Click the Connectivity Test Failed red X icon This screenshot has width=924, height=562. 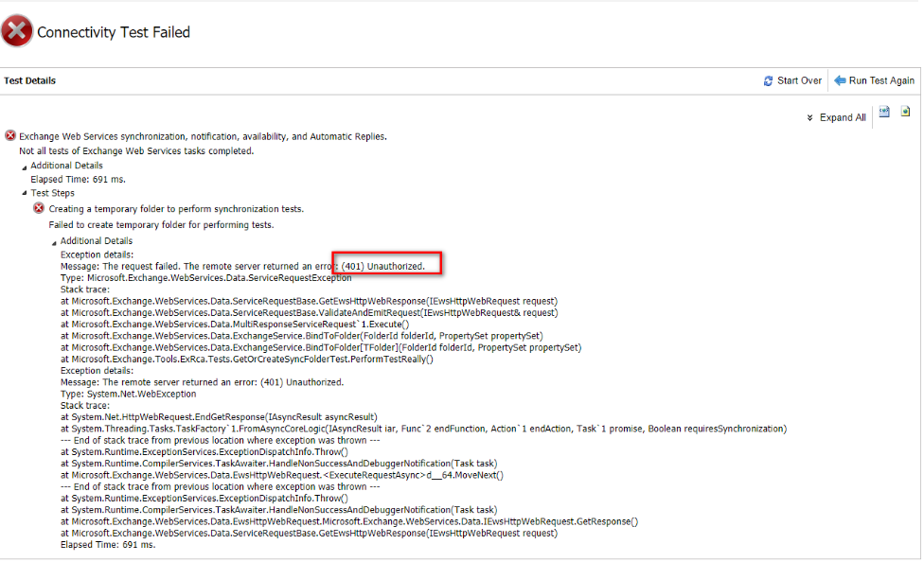tap(16, 30)
